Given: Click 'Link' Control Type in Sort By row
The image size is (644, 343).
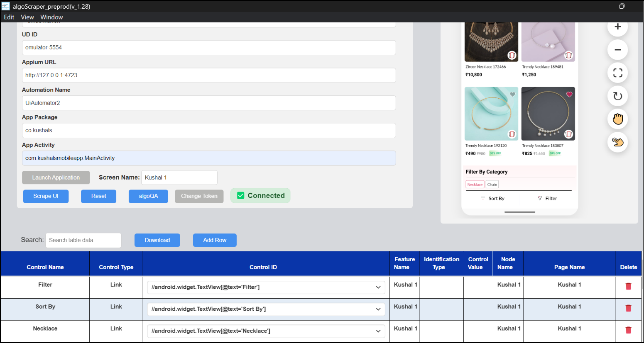Looking at the screenshot, I should coord(116,307).
